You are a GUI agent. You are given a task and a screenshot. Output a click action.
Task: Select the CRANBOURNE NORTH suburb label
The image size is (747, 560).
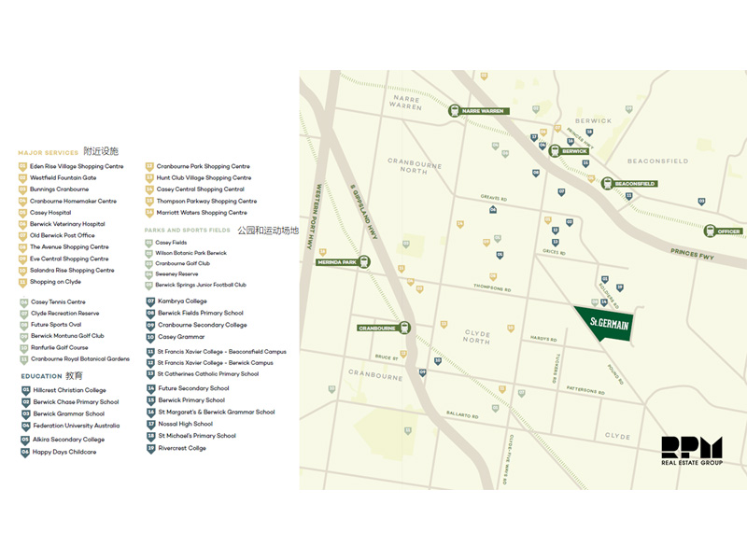(x=414, y=166)
